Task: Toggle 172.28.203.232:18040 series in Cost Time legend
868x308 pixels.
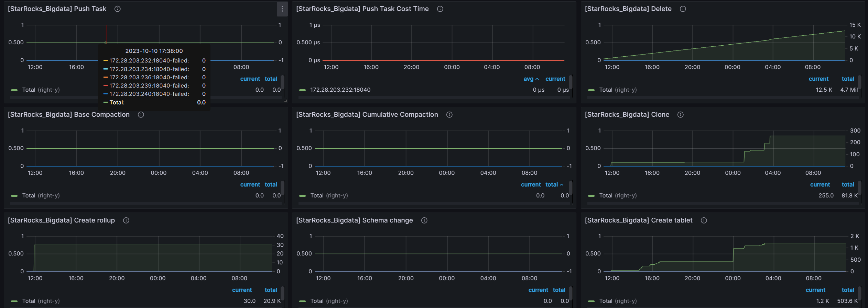Action: (x=340, y=90)
